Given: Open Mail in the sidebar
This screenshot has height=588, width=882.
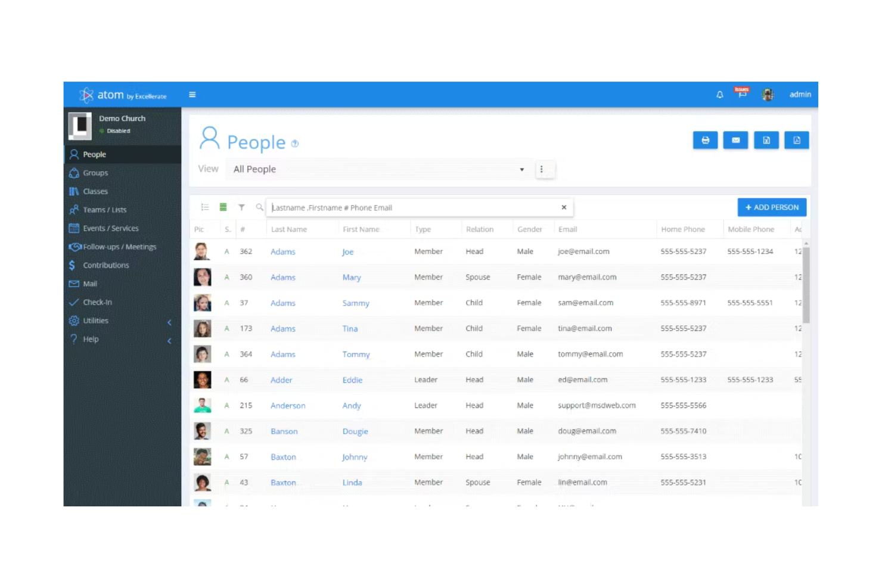Looking at the screenshot, I should [122, 284].
